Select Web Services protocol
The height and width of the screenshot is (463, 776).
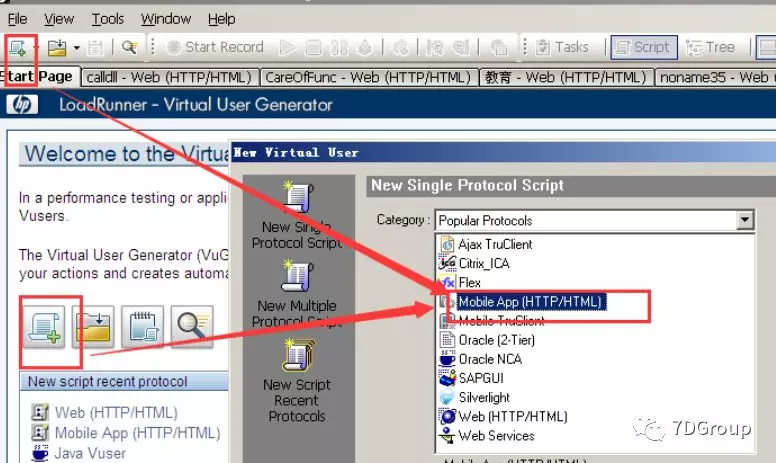pos(496,436)
